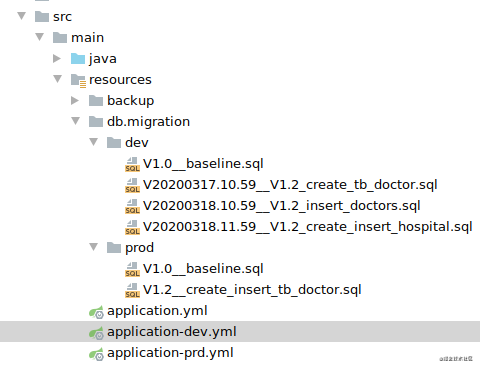Click Spring icon of application.yml
The height and width of the screenshot is (368, 480).
96,312
